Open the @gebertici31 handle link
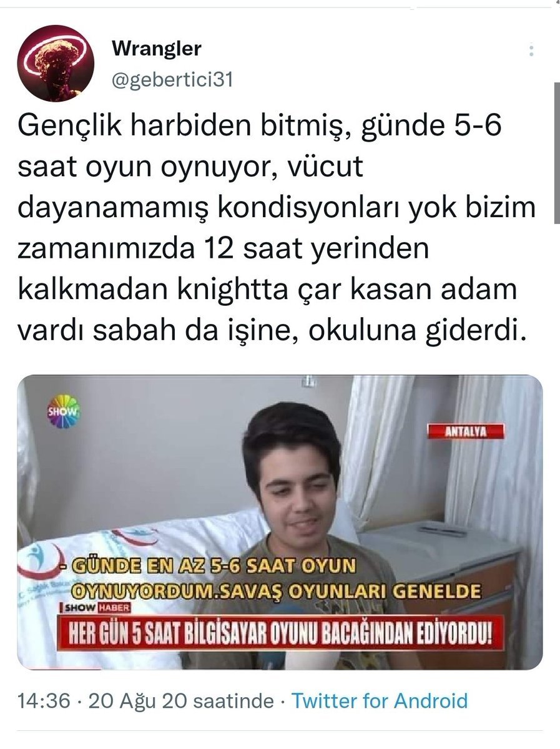The width and height of the screenshot is (560, 749). pyautogui.click(x=172, y=81)
